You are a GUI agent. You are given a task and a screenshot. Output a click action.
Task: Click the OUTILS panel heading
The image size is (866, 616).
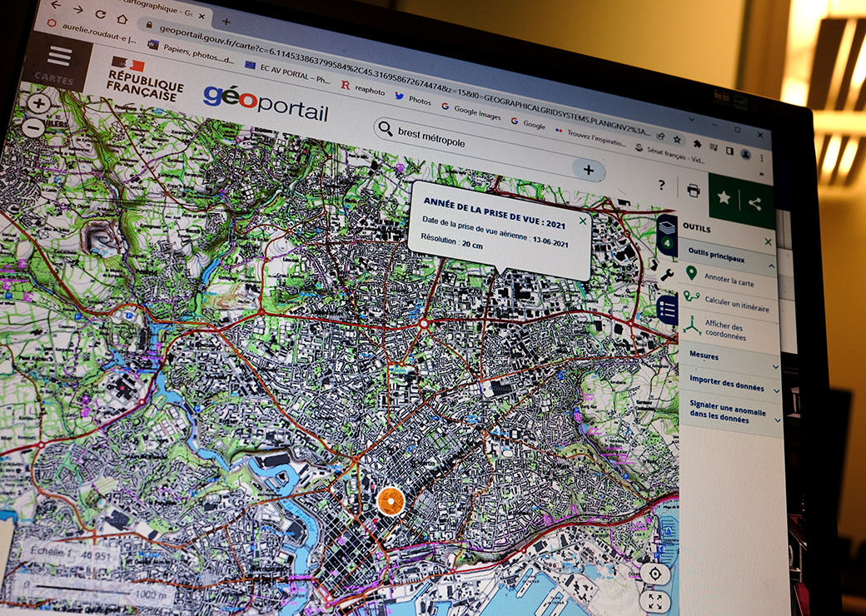697,227
